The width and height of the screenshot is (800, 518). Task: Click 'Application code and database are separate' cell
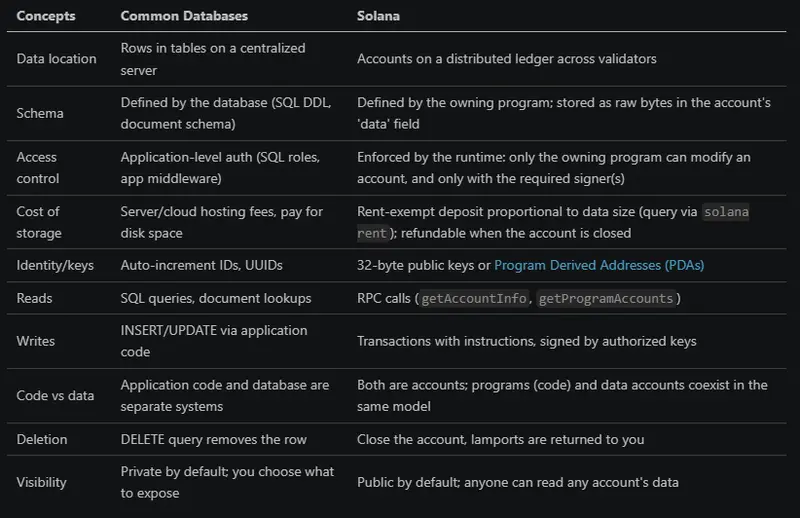[225, 396]
